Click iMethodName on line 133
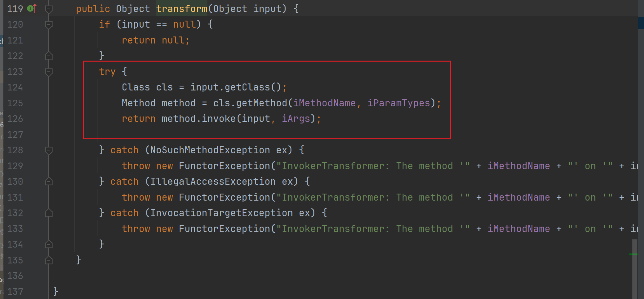The height and width of the screenshot is (299, 644). click(x=519, y=229)
